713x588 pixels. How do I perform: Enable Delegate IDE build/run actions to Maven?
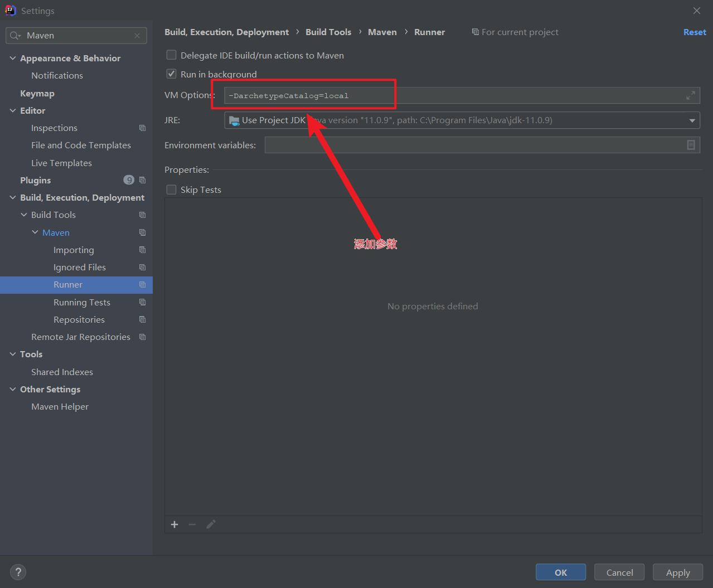tap(172, 55)
